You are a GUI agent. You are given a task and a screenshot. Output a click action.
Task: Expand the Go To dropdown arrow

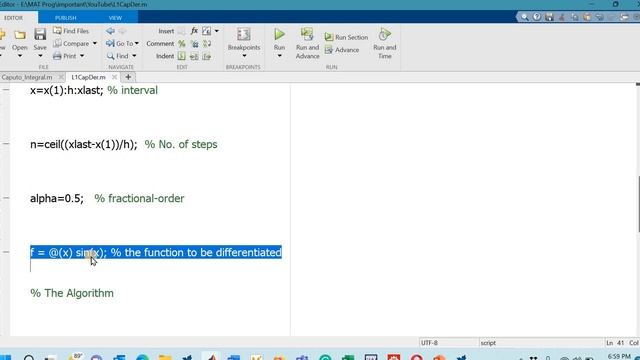pyautogui.click(x=137, y=43)
